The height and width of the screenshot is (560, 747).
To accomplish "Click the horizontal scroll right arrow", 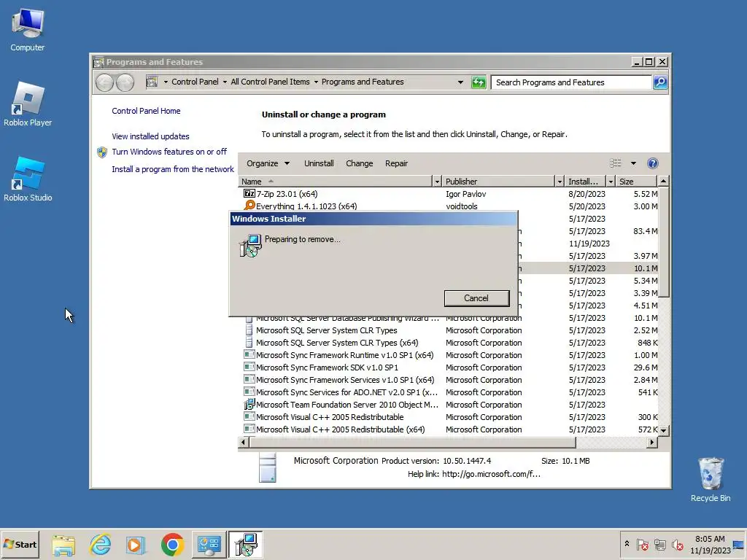I will click(652, 443).
